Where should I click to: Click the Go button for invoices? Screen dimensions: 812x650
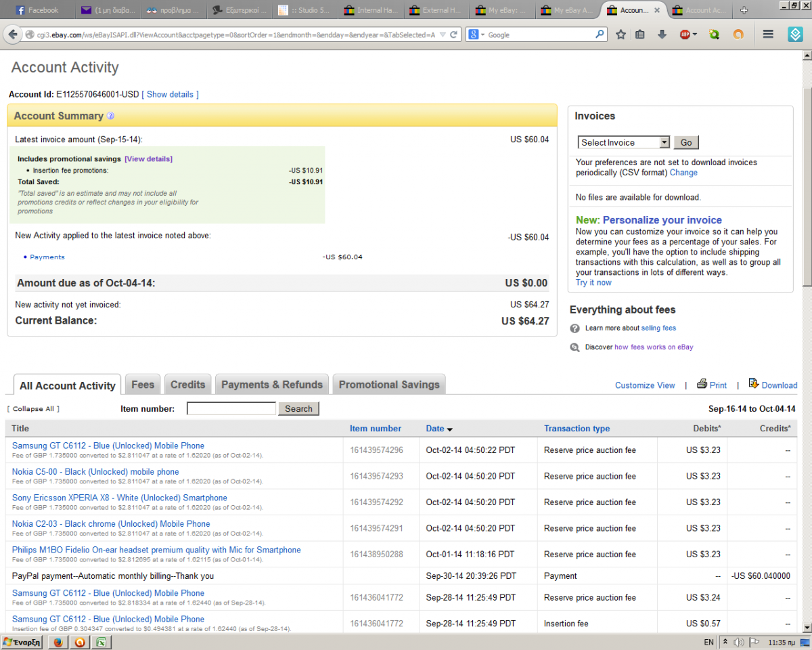point(686,143)
